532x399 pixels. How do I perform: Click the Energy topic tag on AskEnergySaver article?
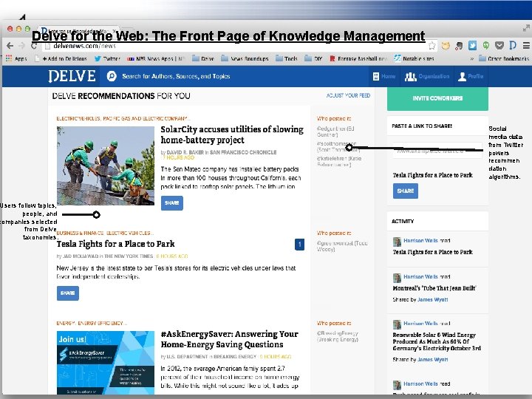(66, 324)
